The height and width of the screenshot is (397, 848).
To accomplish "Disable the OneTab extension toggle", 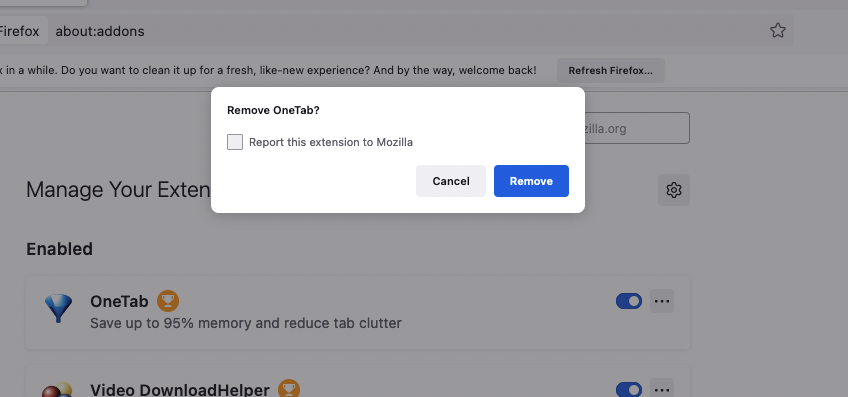I will pos(629,301).
